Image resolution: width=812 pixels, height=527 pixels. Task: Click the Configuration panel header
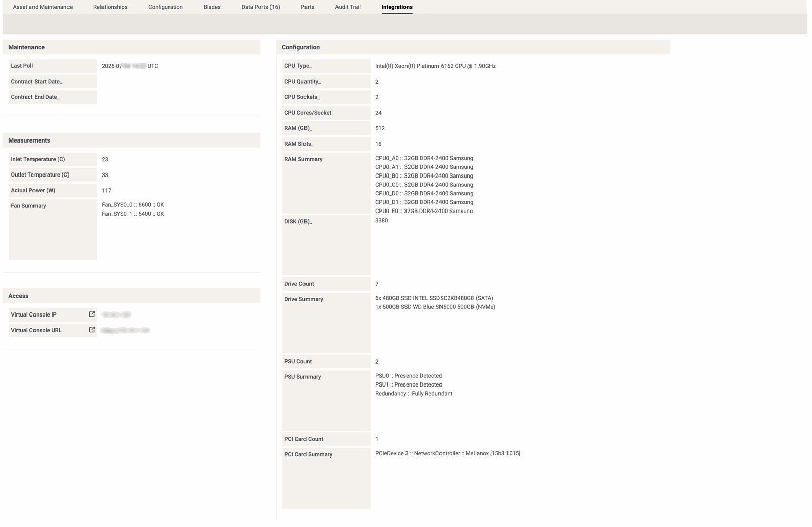coord(473,47)
